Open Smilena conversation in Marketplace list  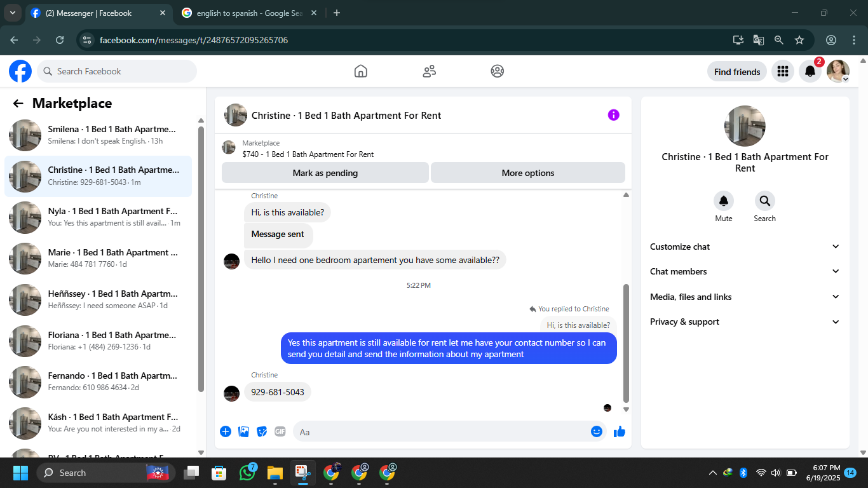(98, 135)
